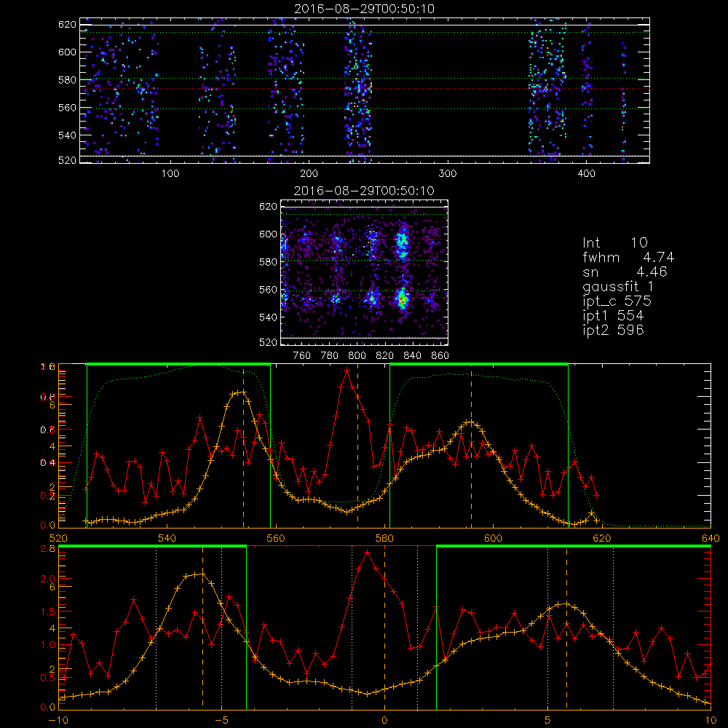Screen dimensions: 728x728
Task: Click red y-axis label 1.0 of the bottom plot
Action: coord(48,644)
